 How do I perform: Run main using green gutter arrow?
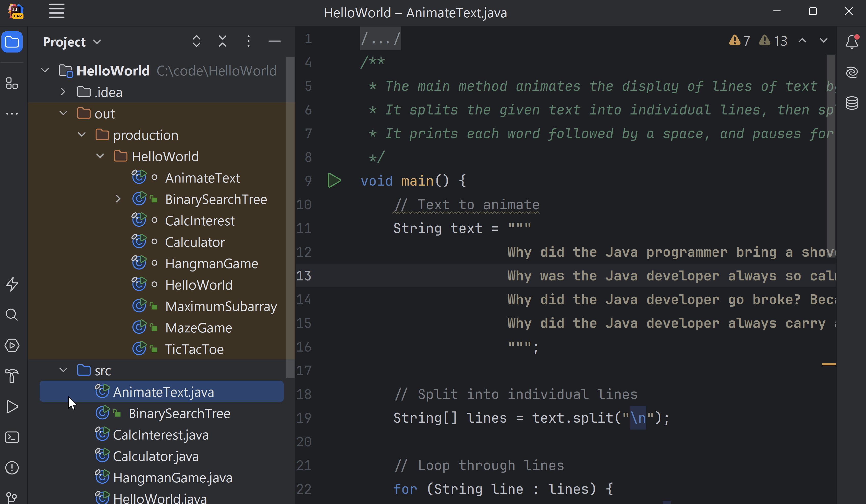tap(334, 180)
